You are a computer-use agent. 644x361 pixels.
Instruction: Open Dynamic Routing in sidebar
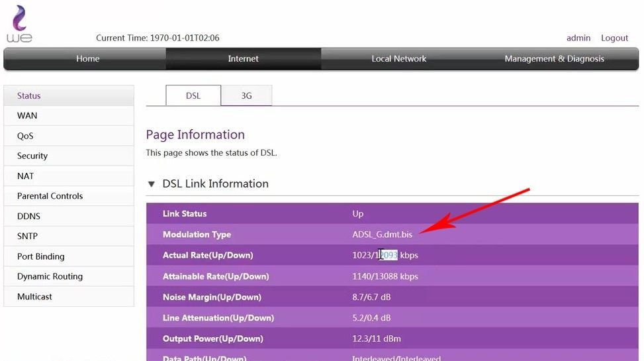(69, 277)
